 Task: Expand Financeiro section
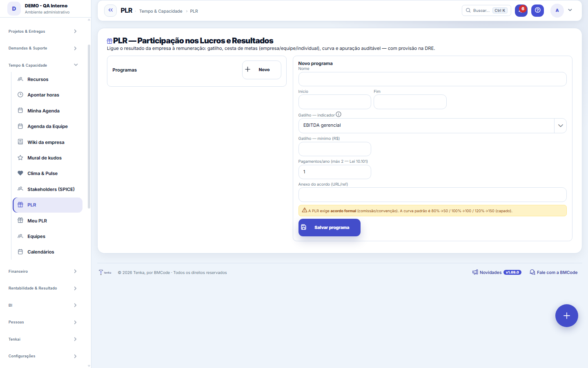click(43, 272)
